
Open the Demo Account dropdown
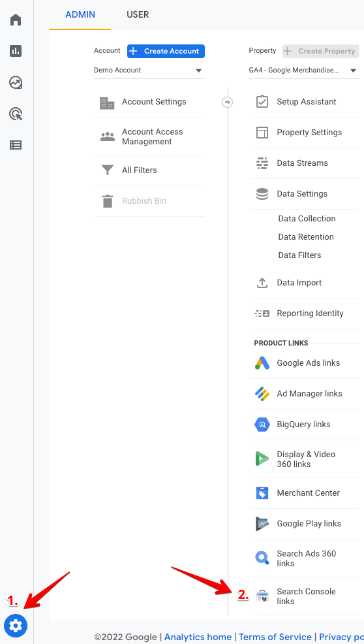149,71
